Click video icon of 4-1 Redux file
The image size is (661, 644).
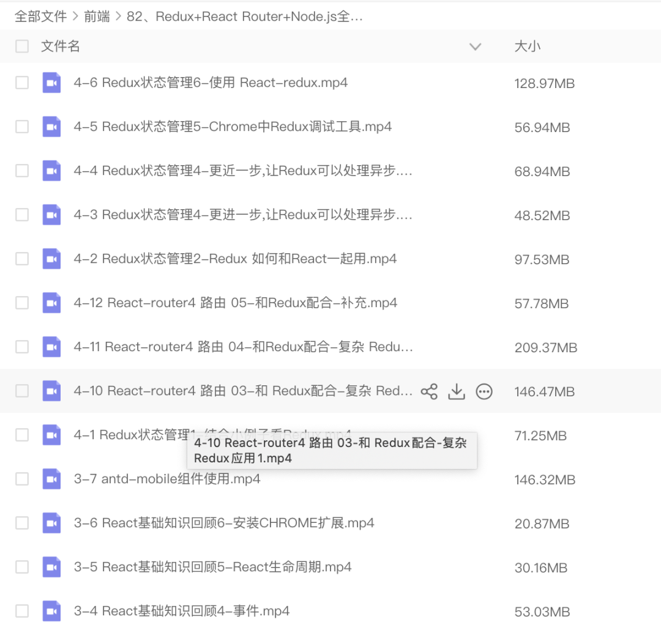pos(51,435)
